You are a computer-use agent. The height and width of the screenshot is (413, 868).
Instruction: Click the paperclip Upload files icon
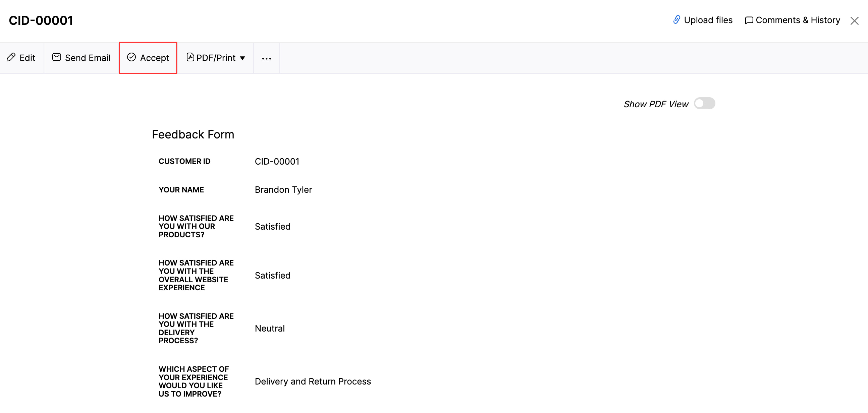point(676,20)
